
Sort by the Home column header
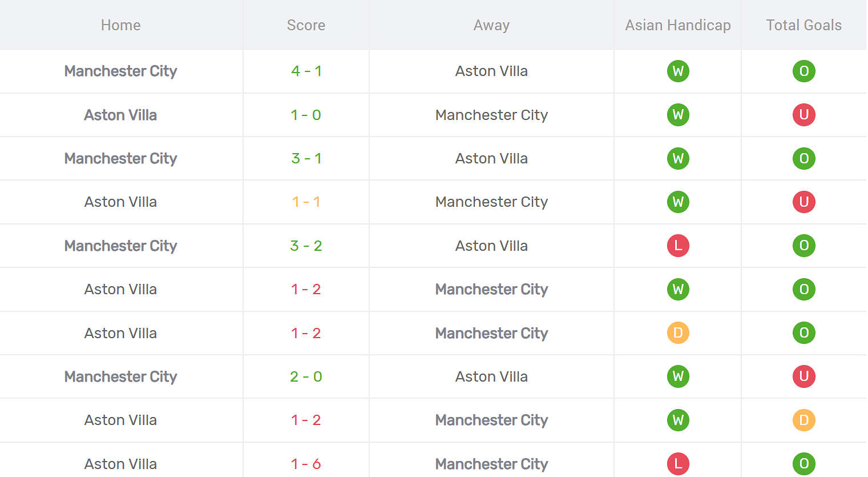click(x=120, y=25)
